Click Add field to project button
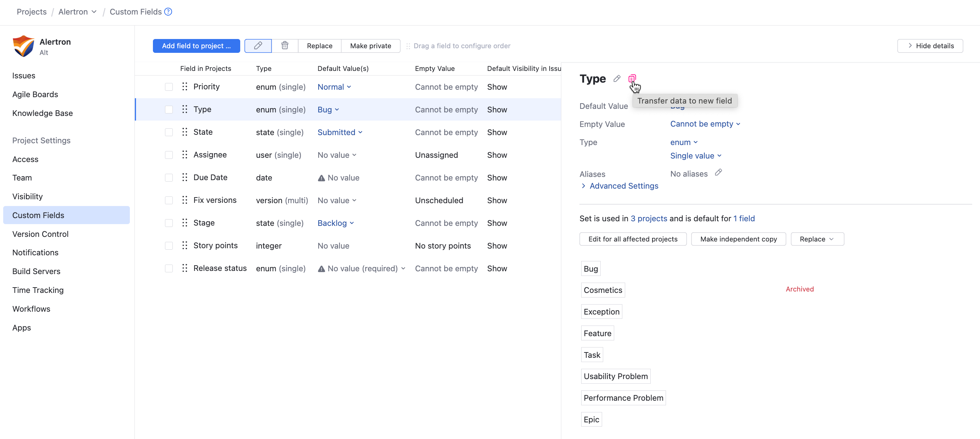The height and width of the screenshot is (439, 980). [196, 46]
